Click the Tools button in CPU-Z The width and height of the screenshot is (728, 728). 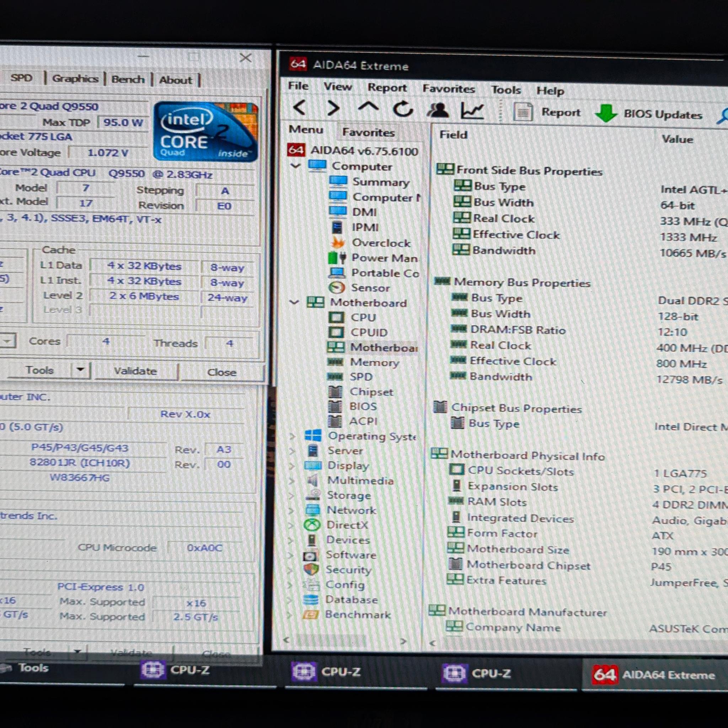(x=39, y=370)
